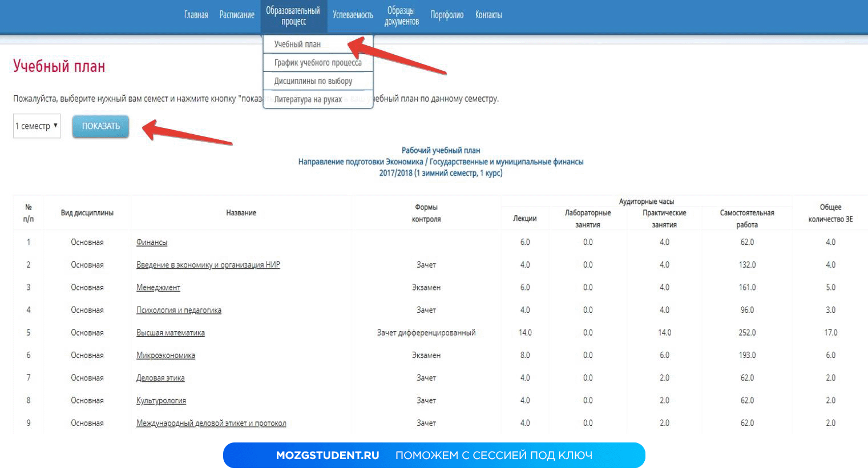Open Международный деловой этикет и протокол
Image resolution: width=868 pixels, height=471 pixels.
(211, 423)
